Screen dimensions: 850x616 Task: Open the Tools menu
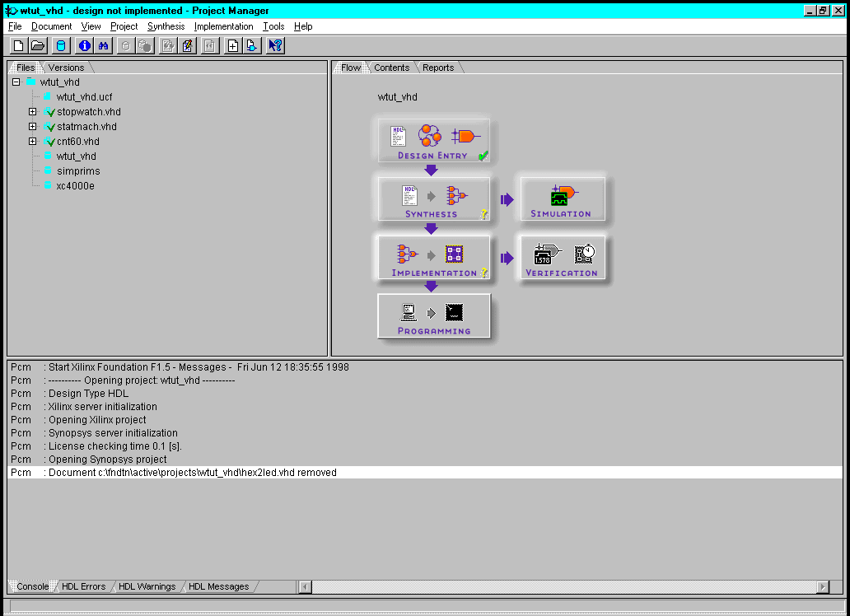coord(273,26)
